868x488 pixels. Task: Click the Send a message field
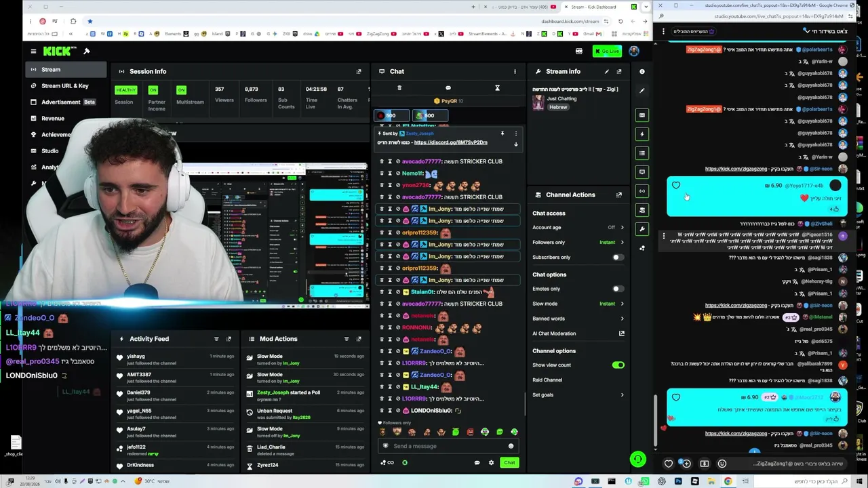(x=448, y=446)
